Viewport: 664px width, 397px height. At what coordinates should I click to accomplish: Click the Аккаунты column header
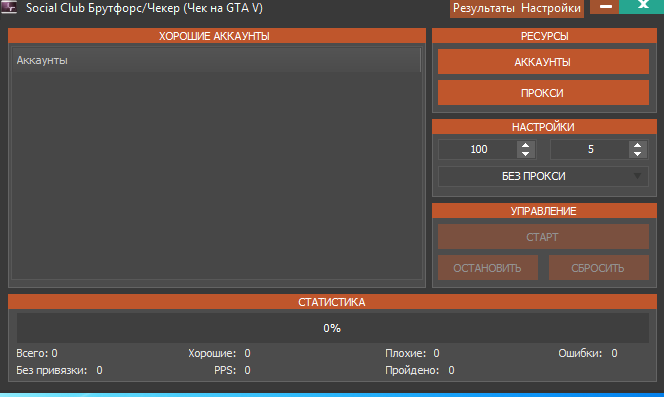point(216,60)
